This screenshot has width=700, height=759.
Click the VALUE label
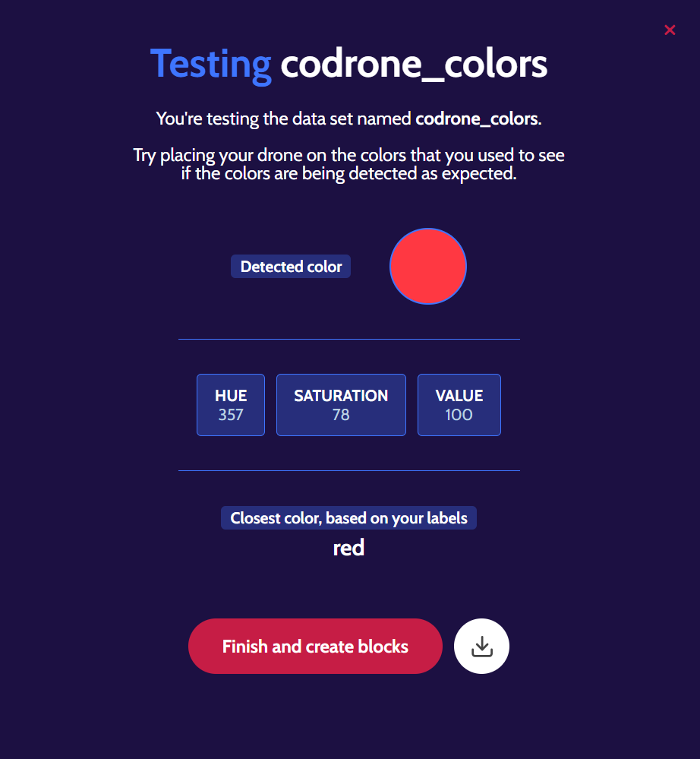coord(459,396)
